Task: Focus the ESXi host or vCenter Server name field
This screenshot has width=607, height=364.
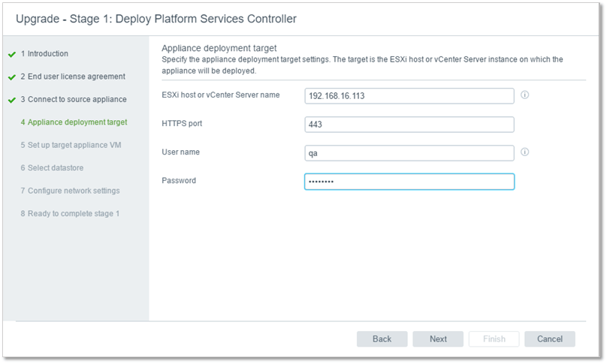Action: click(x=409, y=96)
